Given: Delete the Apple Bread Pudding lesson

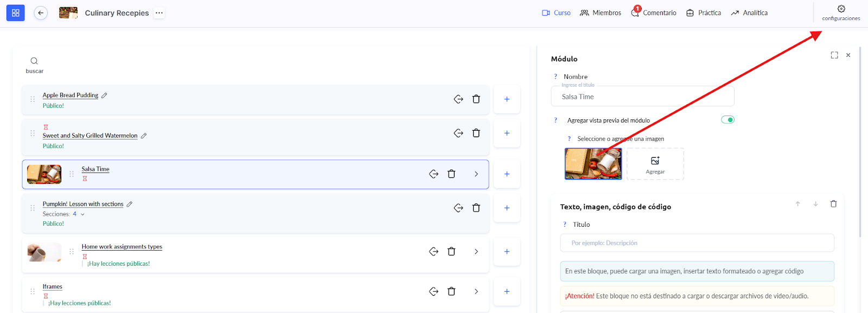Looking at the screenshot, I should click(x=476, y=99).
